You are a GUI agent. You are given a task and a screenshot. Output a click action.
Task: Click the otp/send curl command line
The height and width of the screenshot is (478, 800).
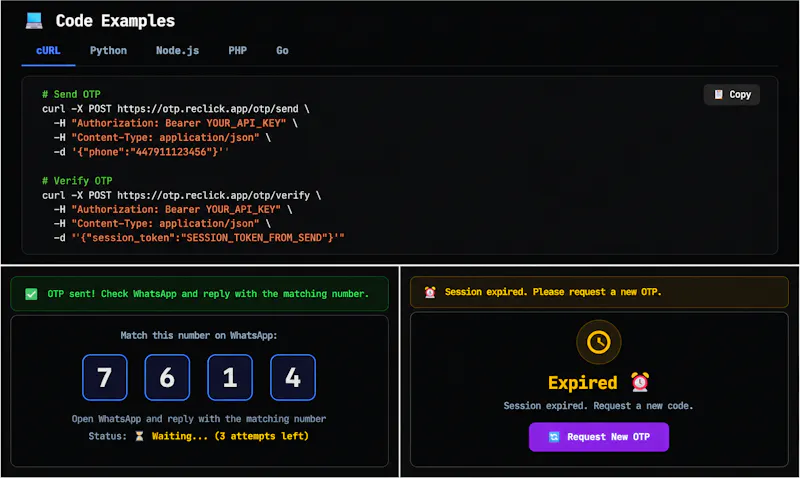click(176, 109)
